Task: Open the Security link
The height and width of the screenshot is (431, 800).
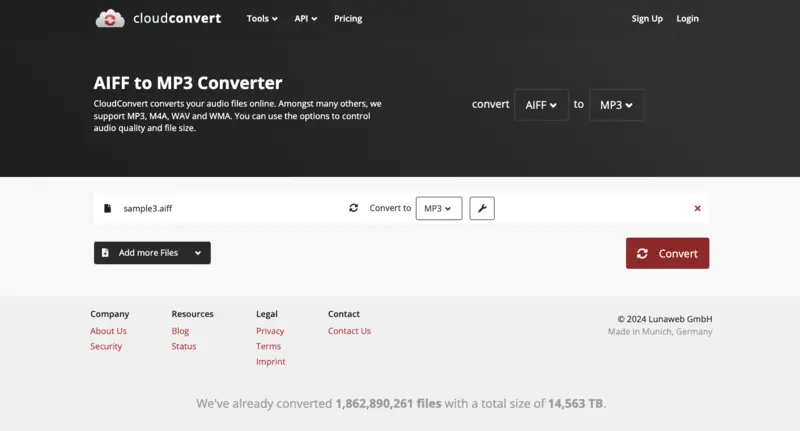Action: (106, 346)
